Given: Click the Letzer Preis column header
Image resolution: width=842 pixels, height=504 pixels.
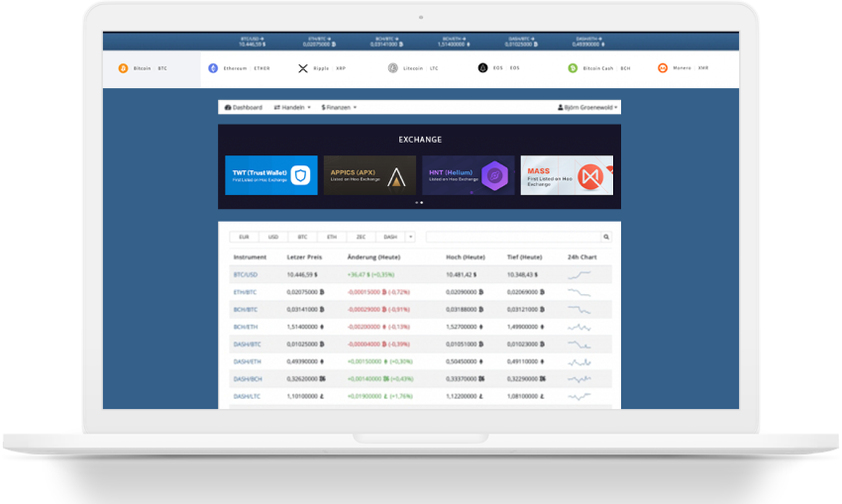Looking at the screenshot, I should pos(304,257).
